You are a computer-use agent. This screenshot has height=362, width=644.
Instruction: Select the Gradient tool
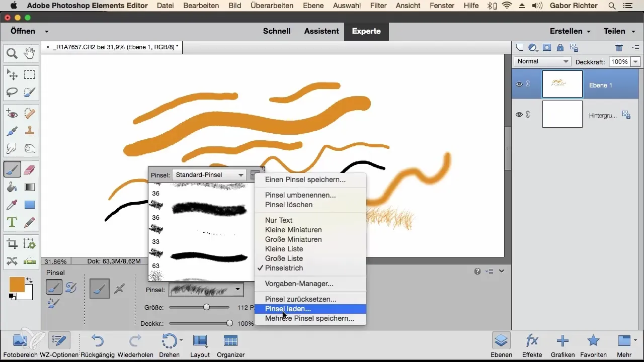pos(29,187)
